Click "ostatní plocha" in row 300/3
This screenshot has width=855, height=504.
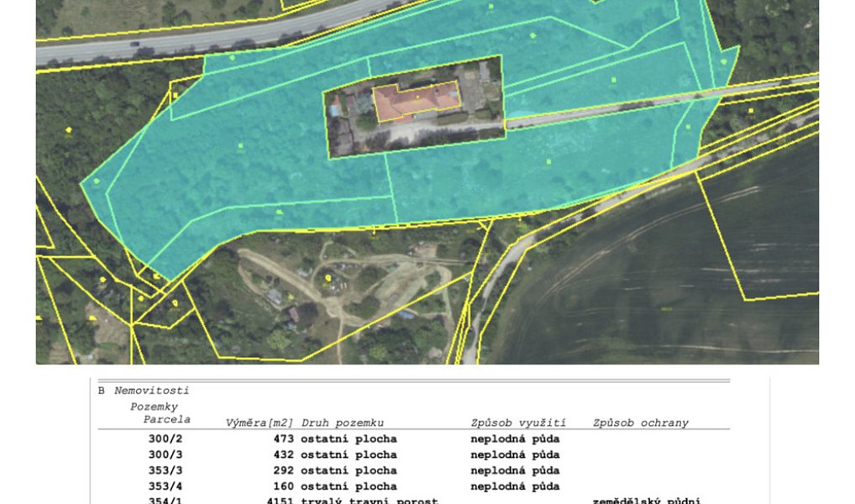[x=349, y=454]
